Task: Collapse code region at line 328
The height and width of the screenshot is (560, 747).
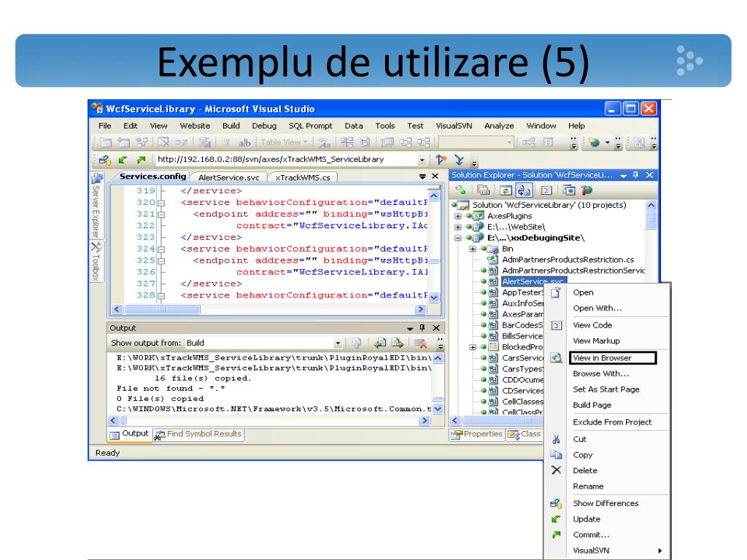Action: (161, 296)
